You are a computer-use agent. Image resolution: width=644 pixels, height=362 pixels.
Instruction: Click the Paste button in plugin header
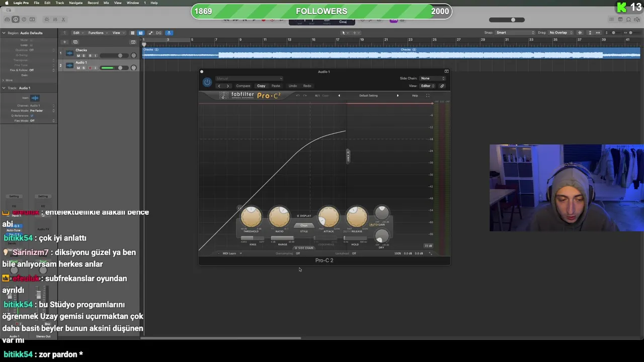(x=276, y=86)
